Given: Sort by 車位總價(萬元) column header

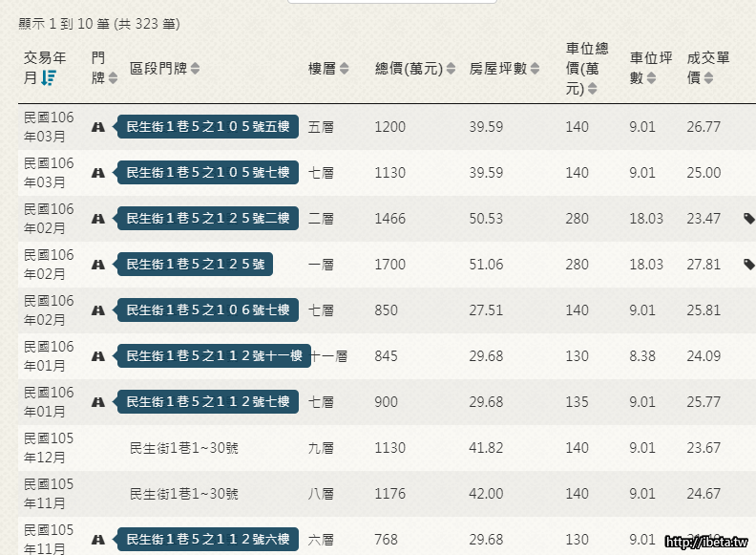Looking at the screenshot, I should (x=592, y=89).
